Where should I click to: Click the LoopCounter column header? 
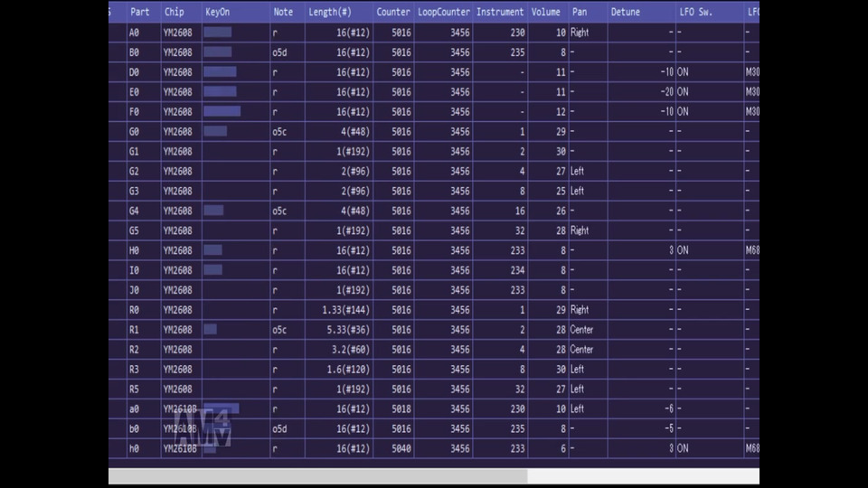[x=443, y=12]
